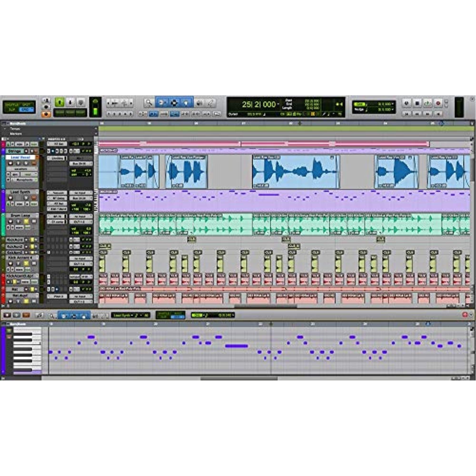Click the OUT 1-2 output assignment on Drum Loop
This screenshot has width=476, height=476.
tap(81, 222)
